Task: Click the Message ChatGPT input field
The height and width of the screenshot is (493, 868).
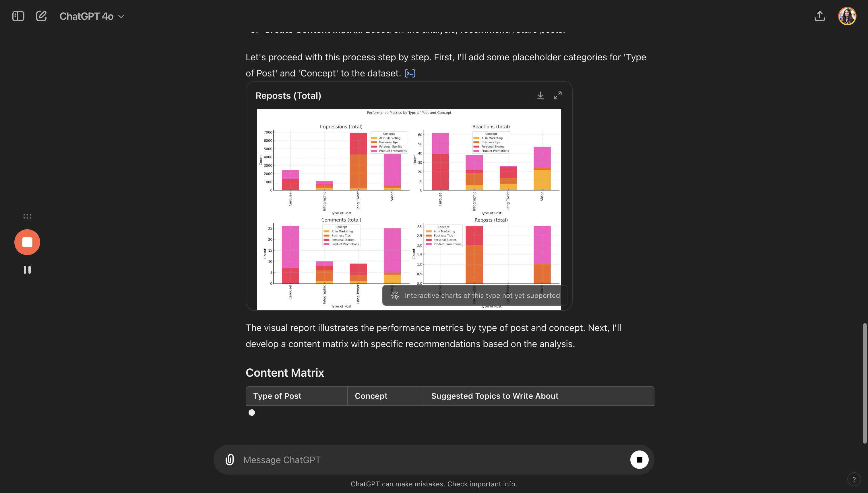Action: 433,459
